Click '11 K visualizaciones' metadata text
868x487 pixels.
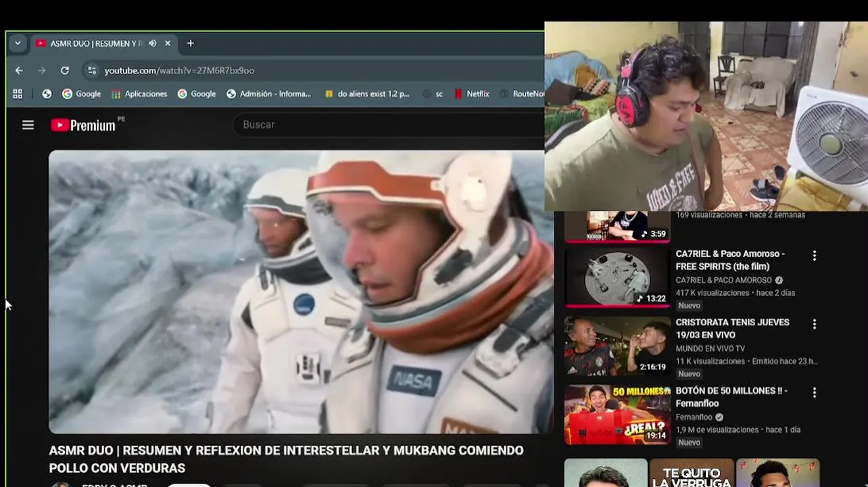click(710, 361)
